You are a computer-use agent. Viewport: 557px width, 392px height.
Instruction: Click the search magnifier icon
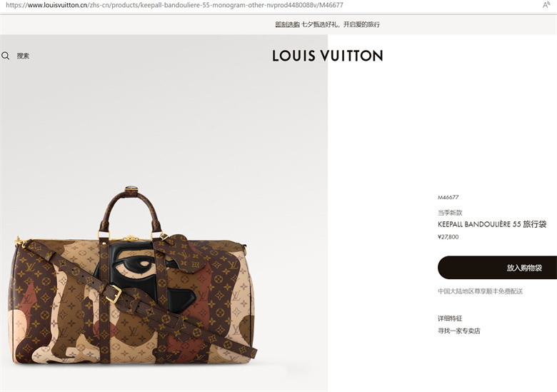[x=5, y=56]
